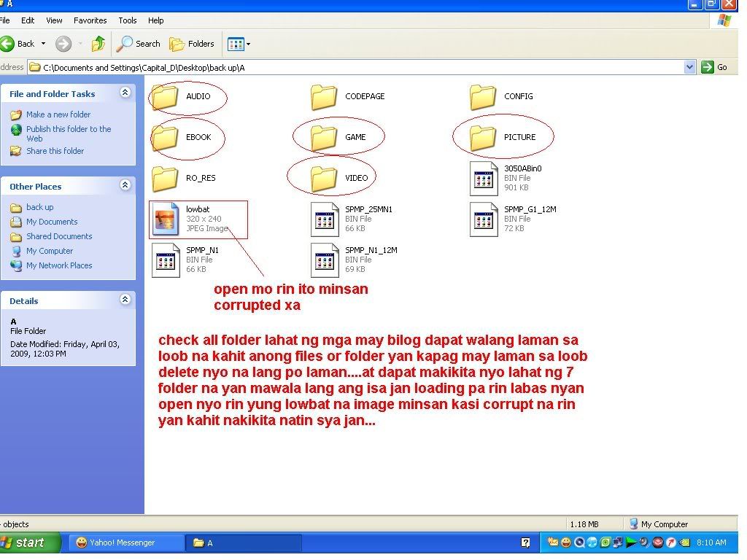This screenshot has width=747, height=560.
Task: Select the SPMP_N1 file icon
Action: [166, 261]
